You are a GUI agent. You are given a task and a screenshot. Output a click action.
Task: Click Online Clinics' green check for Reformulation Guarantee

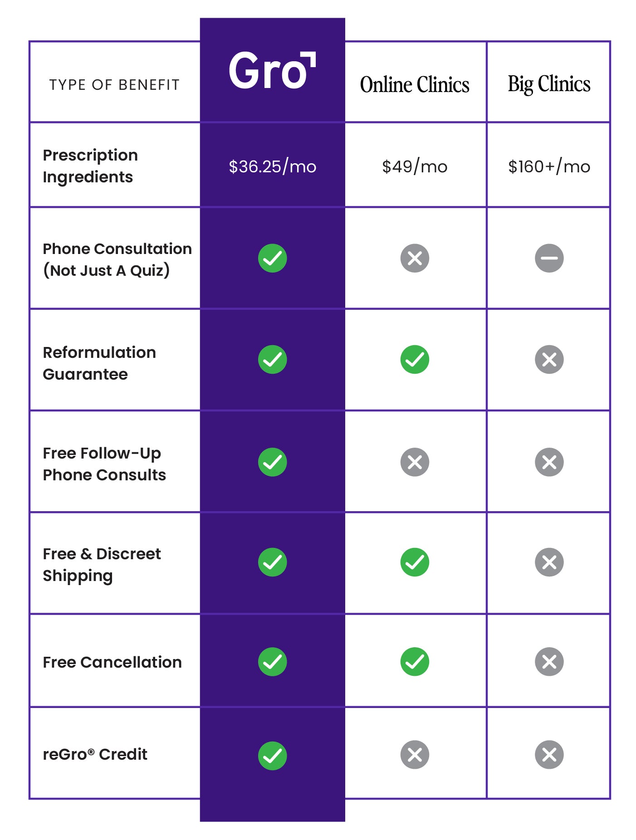pyautogui.click(x=415, y=359)
